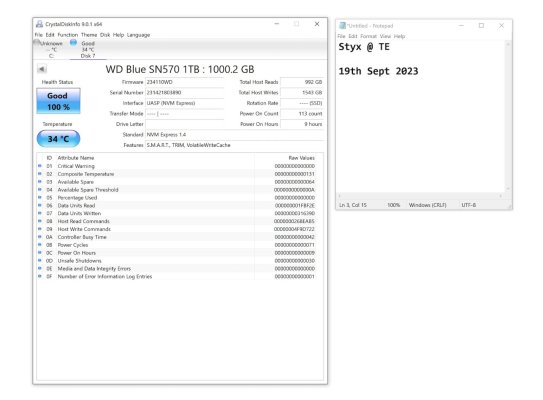Screen dimensions: 543x400
Task: Click the Total Host Reads value
Action: [x=302, y=82]
